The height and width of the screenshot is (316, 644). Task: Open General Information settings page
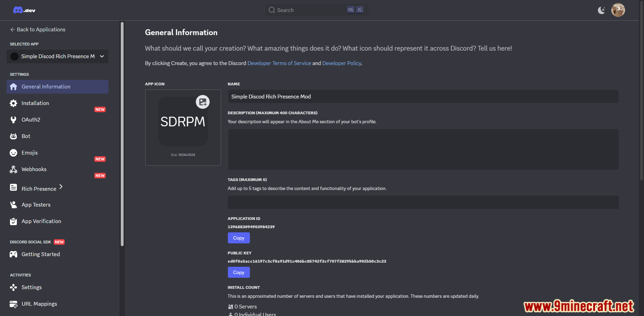[x=57, y=87]
